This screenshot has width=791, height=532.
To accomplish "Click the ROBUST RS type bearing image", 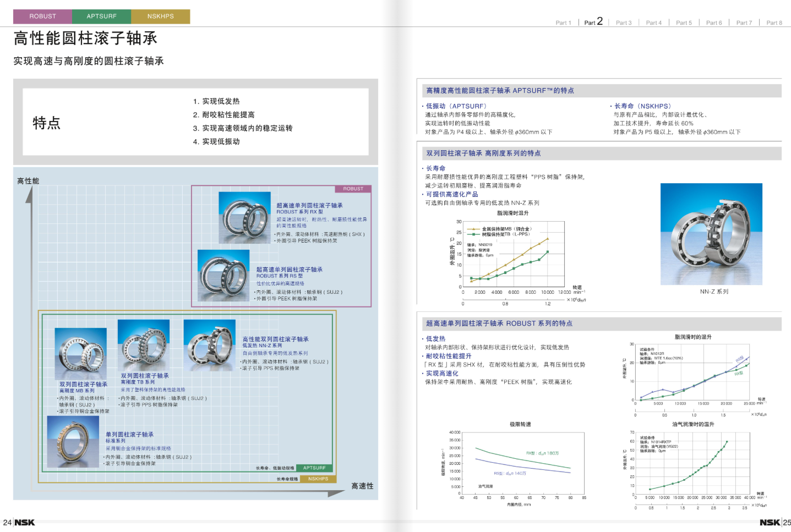I will point(223,276).
